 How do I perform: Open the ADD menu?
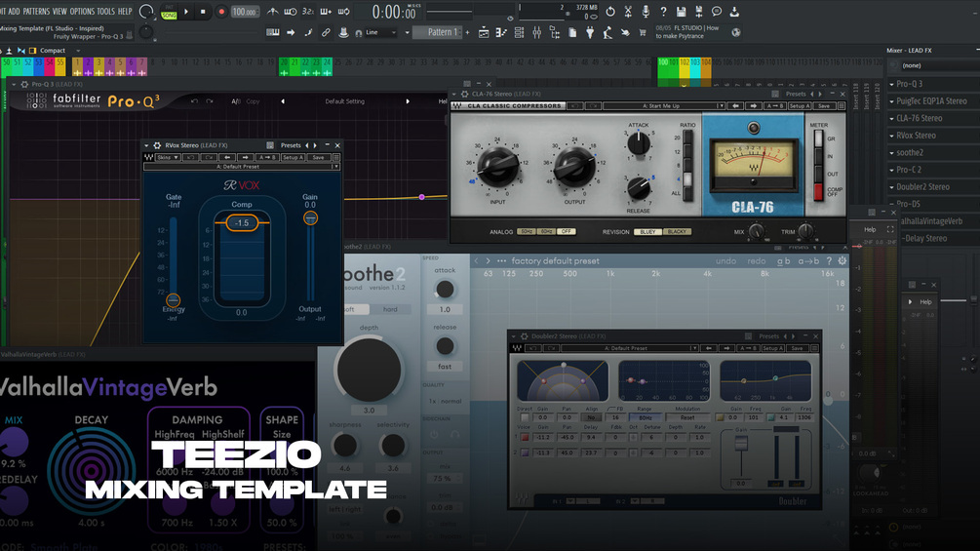[x=14, y=12]
